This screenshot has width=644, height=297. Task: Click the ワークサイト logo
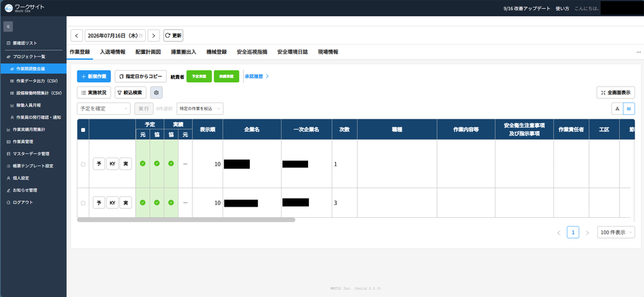pos(25,8)
